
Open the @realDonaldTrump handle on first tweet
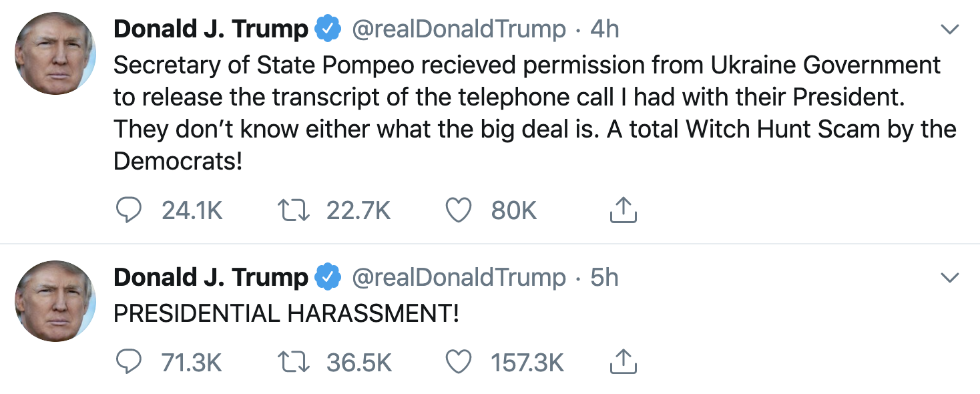458,29
